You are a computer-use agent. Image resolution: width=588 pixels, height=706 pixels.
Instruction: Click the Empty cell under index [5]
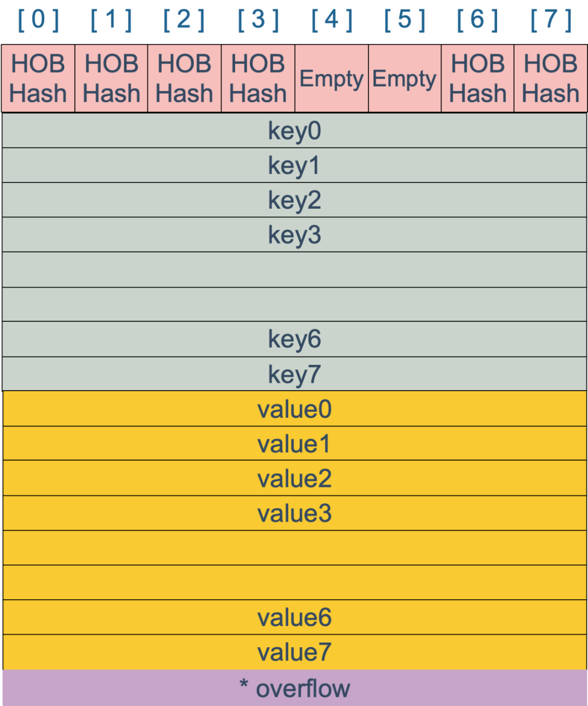[404, 78]
